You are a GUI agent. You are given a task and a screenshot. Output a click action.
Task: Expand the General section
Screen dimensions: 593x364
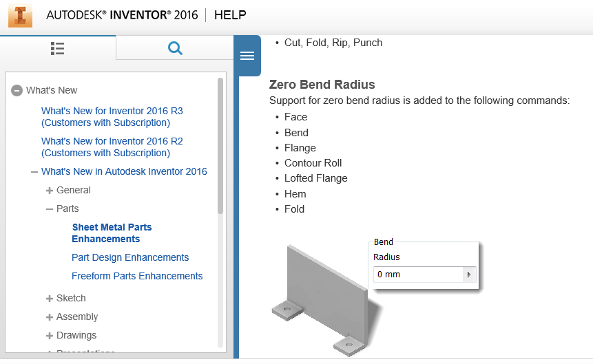[50, 191]
